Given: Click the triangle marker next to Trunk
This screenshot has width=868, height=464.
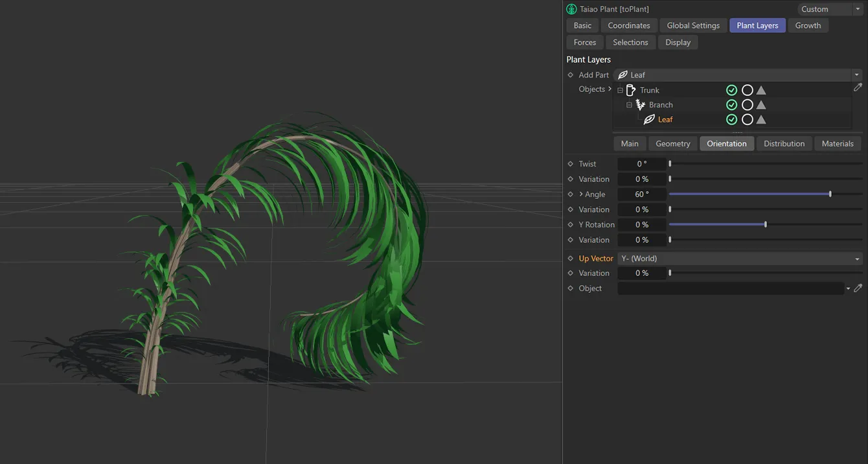Looking at the screenshot, I should coord(761,89).
